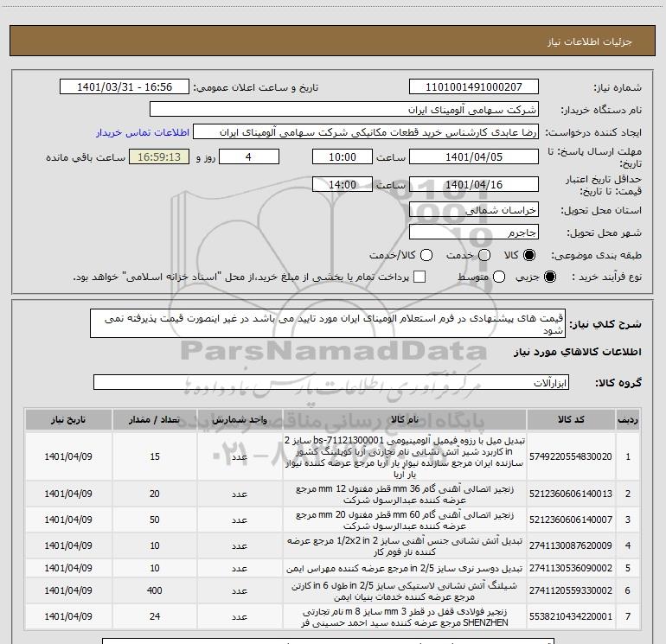Click row 2 item name زنجیر اتصالی گام 36
The image size is (666, 644).
[x=405, y=494]
